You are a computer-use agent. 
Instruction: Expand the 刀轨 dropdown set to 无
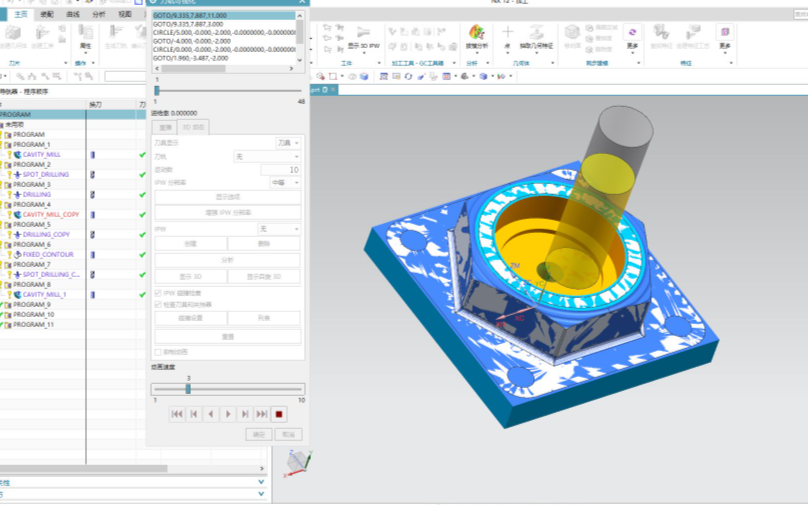pos(267,157)
